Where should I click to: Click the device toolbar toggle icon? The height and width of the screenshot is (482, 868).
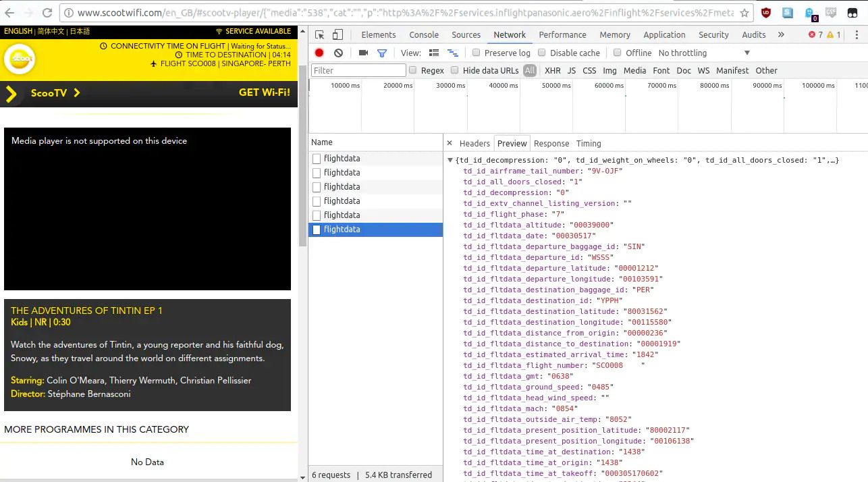(337, 34)
